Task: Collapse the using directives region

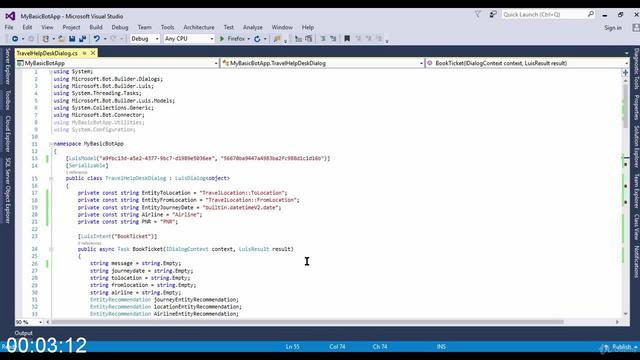Action: (51, 72)
